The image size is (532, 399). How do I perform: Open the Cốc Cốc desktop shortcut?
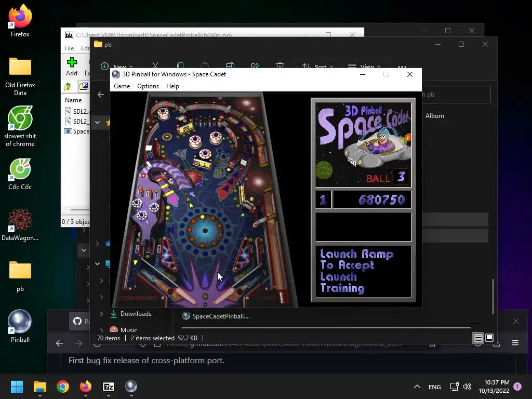pos(20,174)
